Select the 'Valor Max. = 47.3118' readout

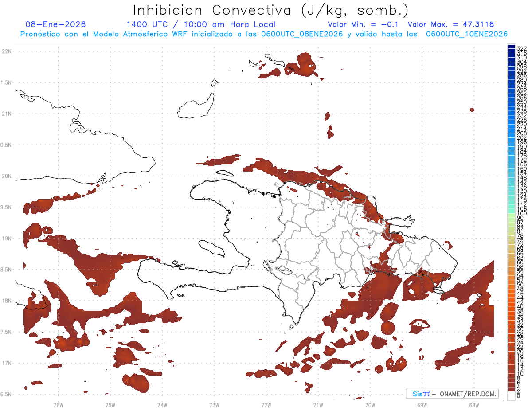coord(451,24)
